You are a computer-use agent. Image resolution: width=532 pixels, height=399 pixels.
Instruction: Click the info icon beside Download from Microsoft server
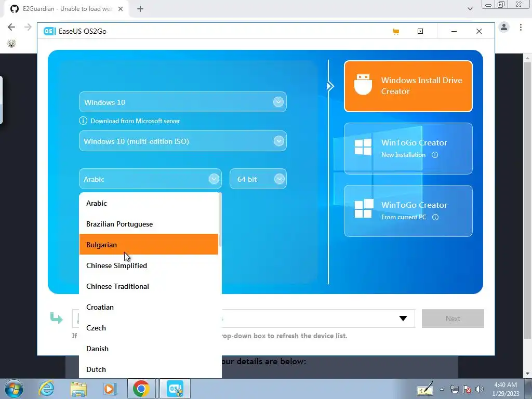(x=83, y=121)
